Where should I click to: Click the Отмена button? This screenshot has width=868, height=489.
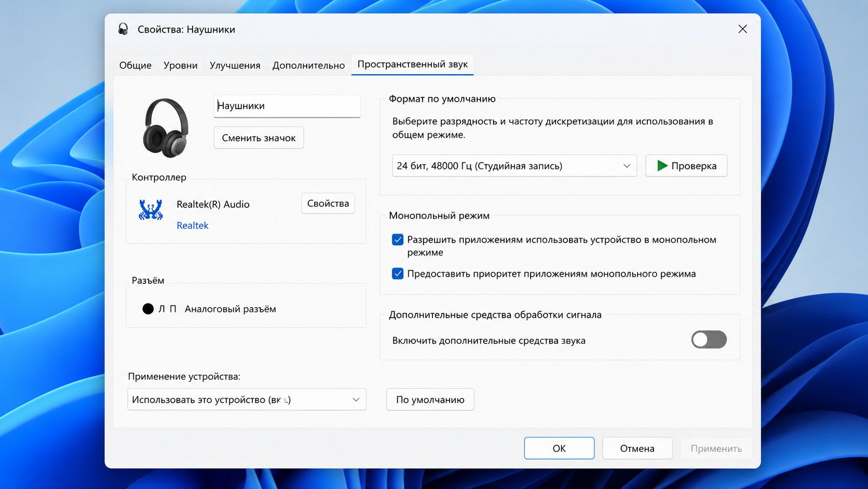coord(637,448)
